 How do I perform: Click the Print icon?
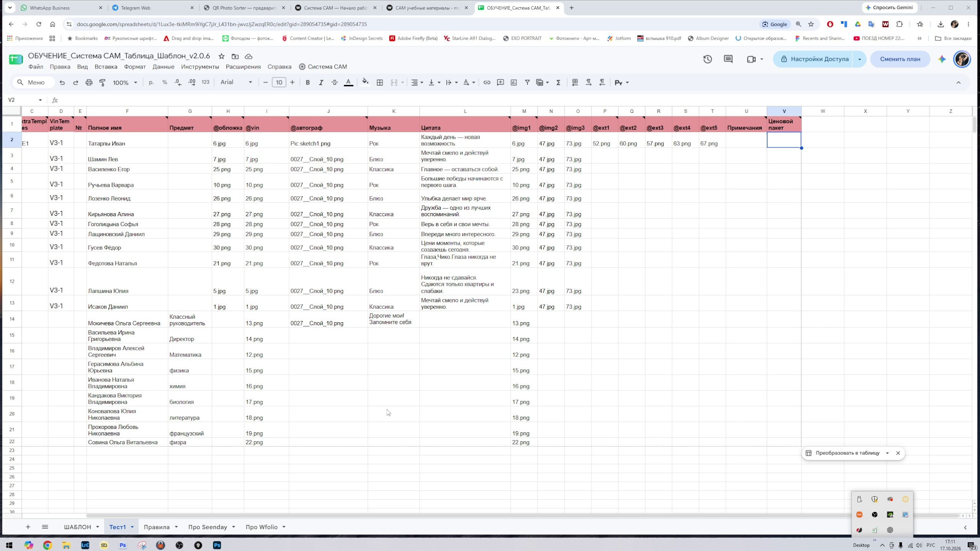click(x=89, y=82)
